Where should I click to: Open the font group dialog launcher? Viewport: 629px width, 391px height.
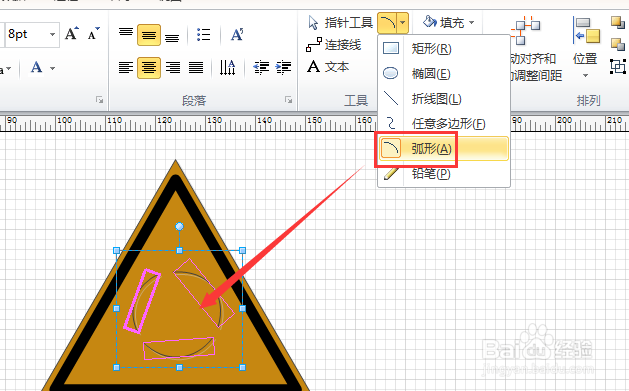pos(99,99)
